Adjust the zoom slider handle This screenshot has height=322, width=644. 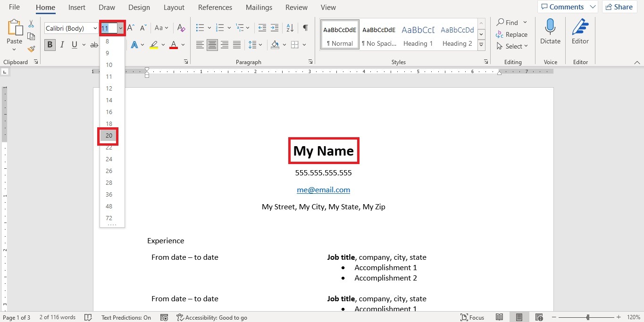coord(588,317)
